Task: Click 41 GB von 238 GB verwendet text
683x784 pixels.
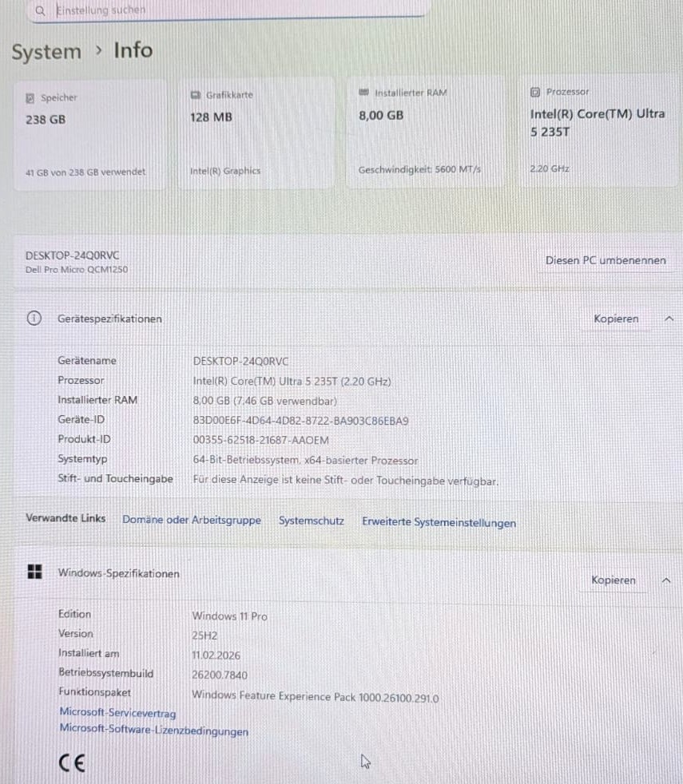Action: 85,172
